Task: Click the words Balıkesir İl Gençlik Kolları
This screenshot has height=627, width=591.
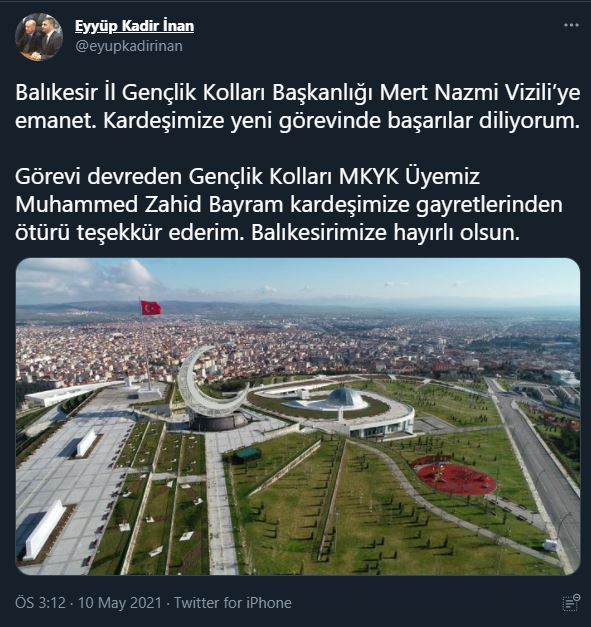Action: click(x=141, y=92)
